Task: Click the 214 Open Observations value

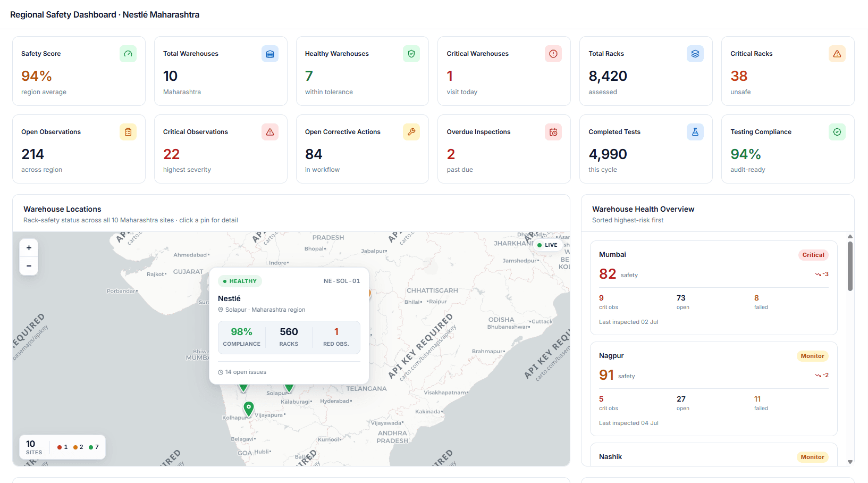Action: coord(32,154)
